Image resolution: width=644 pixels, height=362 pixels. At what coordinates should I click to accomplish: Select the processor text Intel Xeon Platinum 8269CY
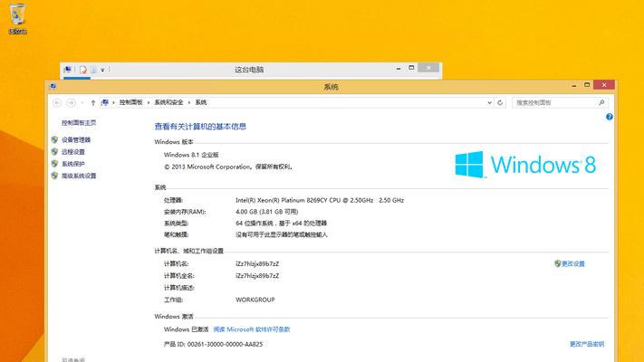pyautogui.click(x=320, y=200)
